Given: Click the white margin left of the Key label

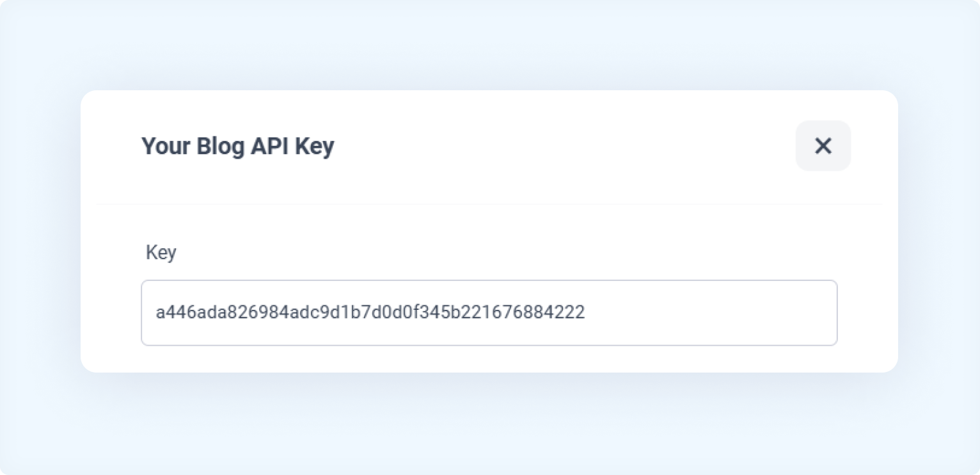Looking at the screenshot, I should click(111, 252).
